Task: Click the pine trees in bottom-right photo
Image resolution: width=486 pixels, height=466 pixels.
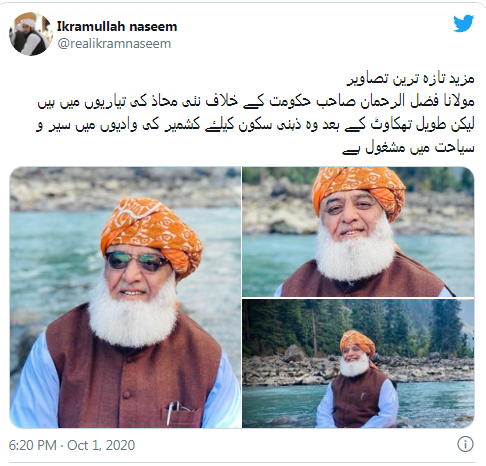Action: coord(358,327)
